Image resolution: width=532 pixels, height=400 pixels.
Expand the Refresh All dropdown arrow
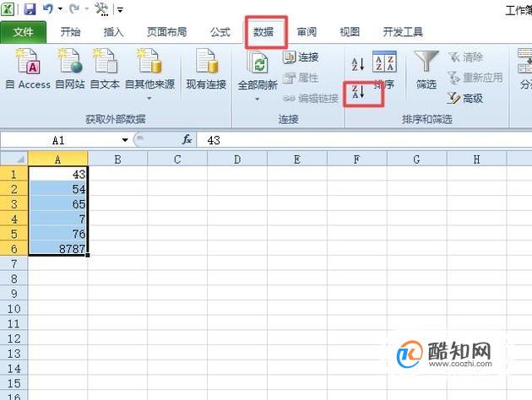tap(258, 99)
